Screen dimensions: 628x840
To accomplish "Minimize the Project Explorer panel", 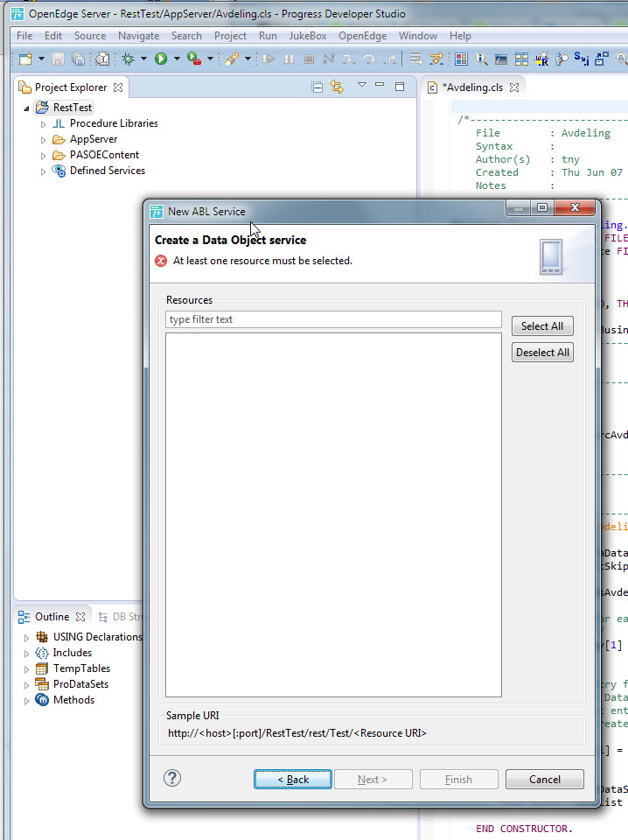I will 380,85.
